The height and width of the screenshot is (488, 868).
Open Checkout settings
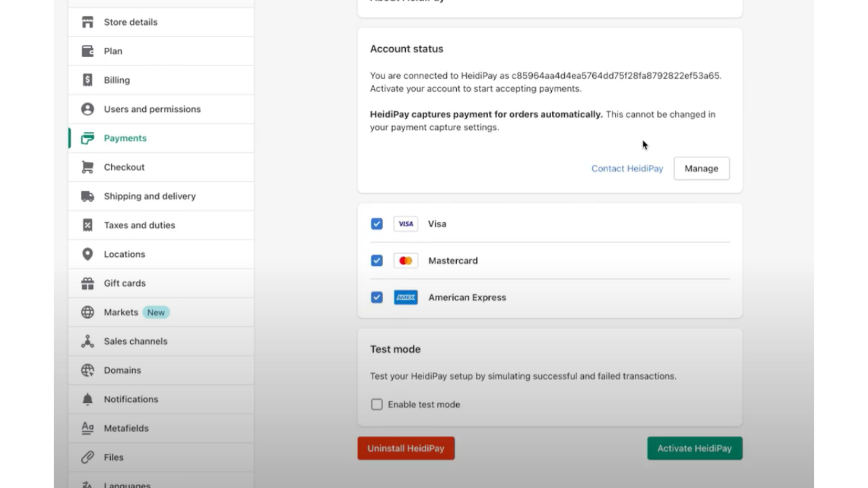(x=161, y=167)
